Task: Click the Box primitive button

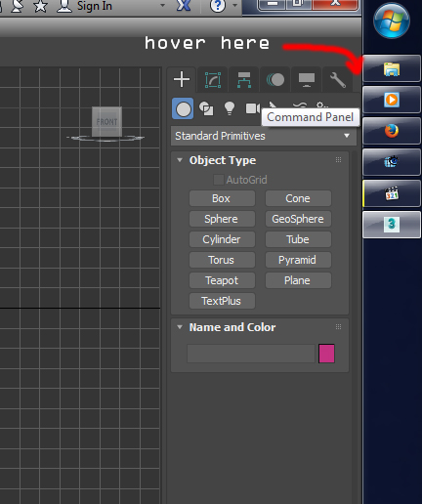Action: coord(222,198)
